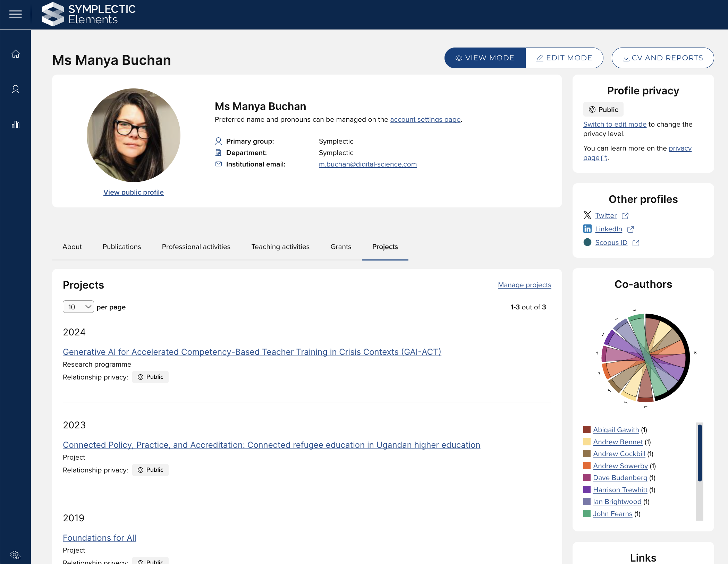
Task: Click the home icon in sidebar
Action: tap(15, 54)
